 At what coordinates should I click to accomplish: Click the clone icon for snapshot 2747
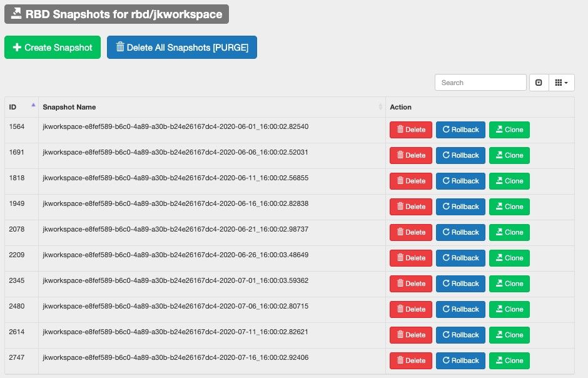click(x=499, y=360)
